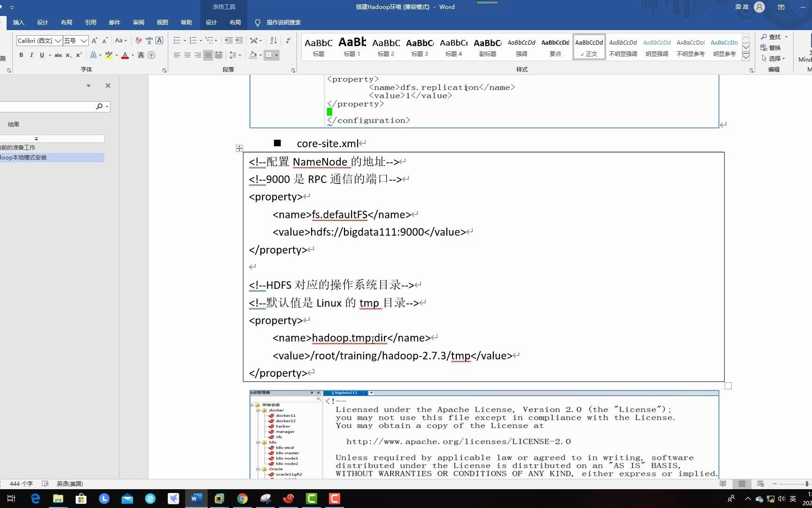Viewport: 812px width, 508px height.
Task: Apply superscript formatting
Action: 78,55
